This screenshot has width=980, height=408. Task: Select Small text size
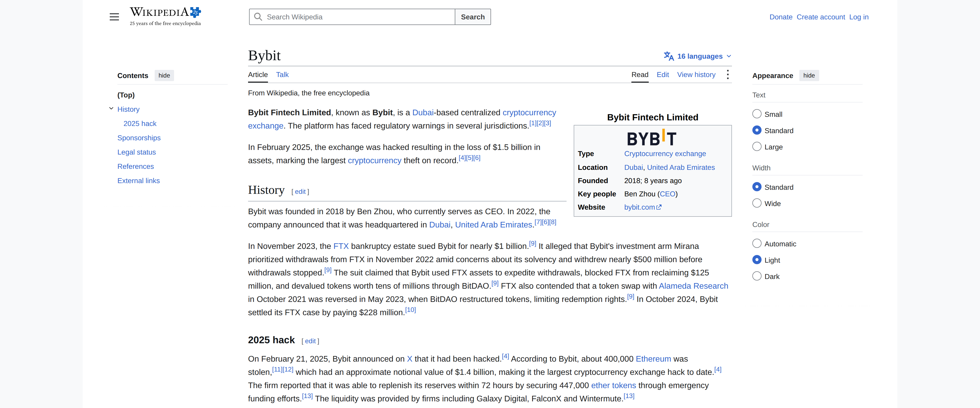click(757, 114)
